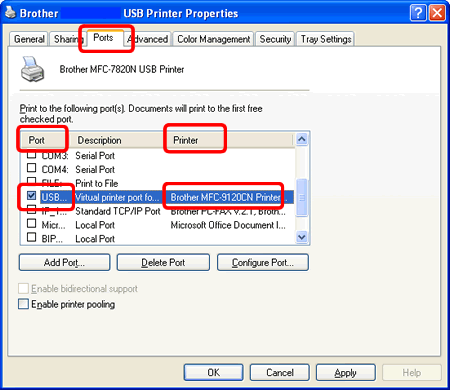This screenshot has width=450, height=390.
Task: Click the port list scroll up arrow
Action: [302, 139]
